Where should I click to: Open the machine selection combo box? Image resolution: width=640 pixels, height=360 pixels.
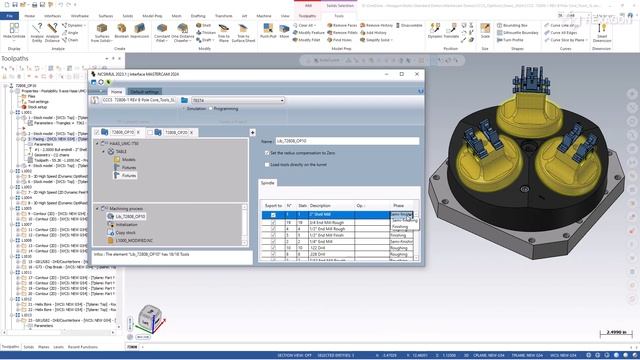click(x=238, y=100)
